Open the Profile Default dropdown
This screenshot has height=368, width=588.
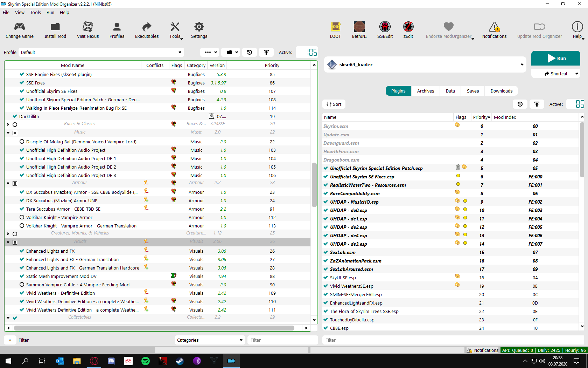(101, 52)
